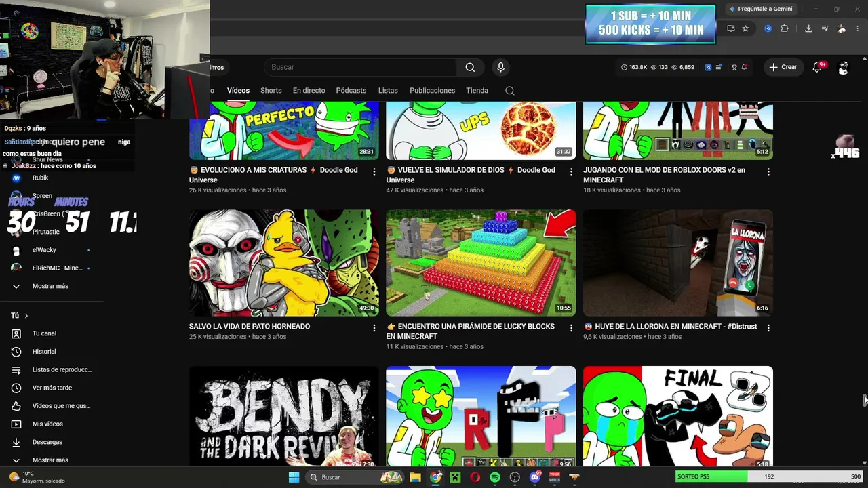Play HUYE DE LA LLORONA video thumbnail
Viewport: 868px width, 488px height.
678,263
